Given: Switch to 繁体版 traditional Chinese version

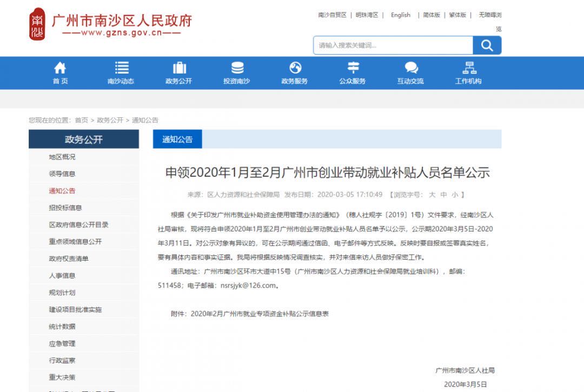Looking at the screenshot, I should point(457,15).
